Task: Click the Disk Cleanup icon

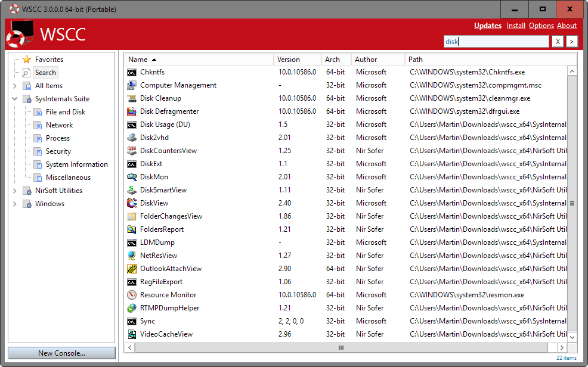Action: pos(132,98)
